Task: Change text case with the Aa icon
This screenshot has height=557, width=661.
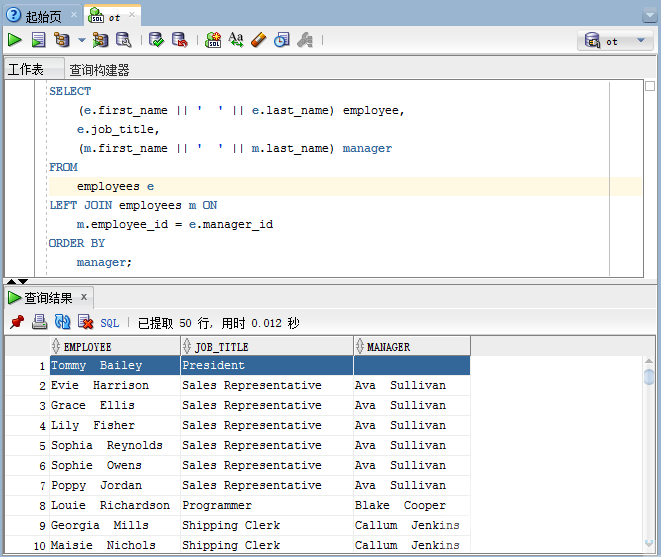Action: tap(236, 40)
